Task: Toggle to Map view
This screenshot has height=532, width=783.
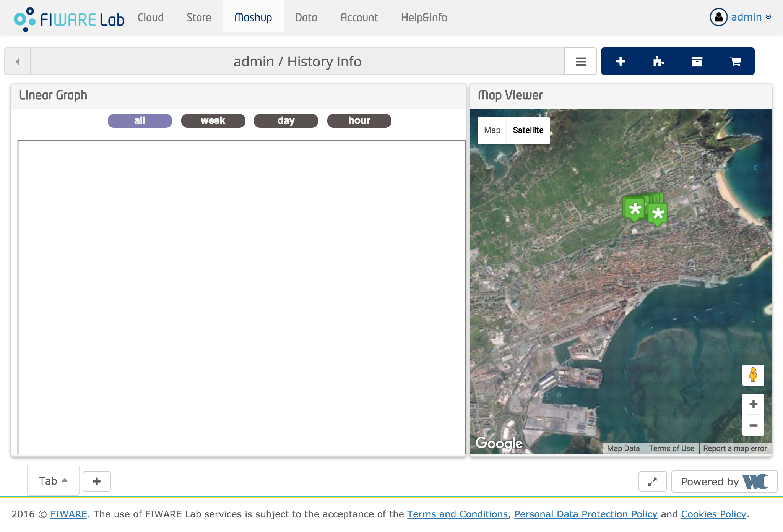Action: [x=492, y=130]
